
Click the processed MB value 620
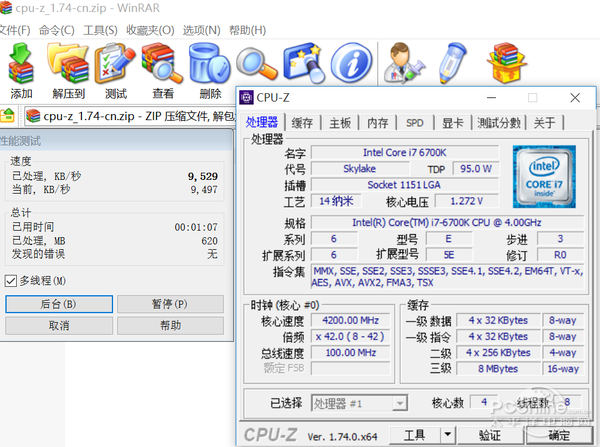pyautogui.click(x=210, y=241)
